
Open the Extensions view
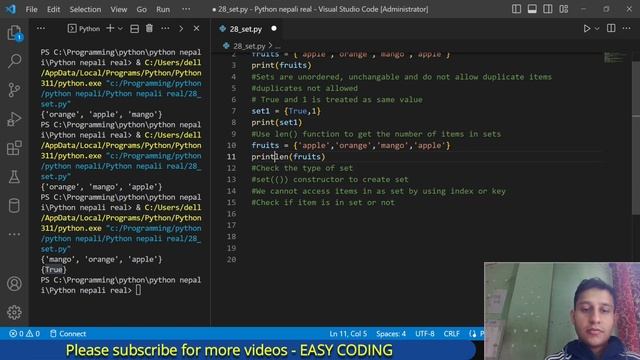pos(14,148)
